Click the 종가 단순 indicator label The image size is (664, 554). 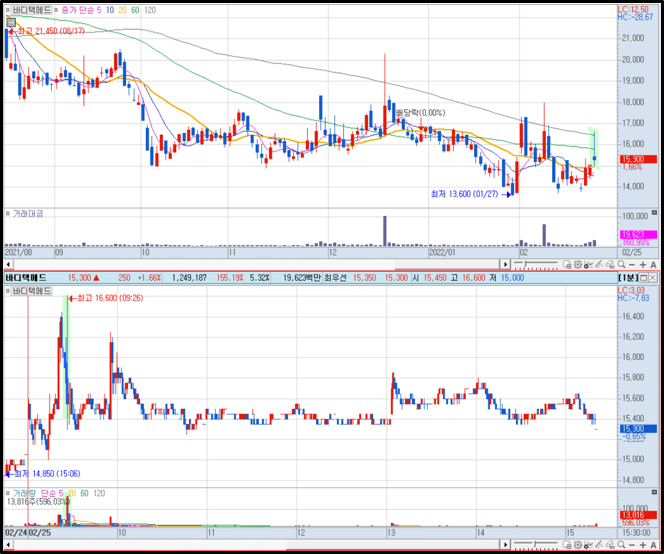(77, 10)
